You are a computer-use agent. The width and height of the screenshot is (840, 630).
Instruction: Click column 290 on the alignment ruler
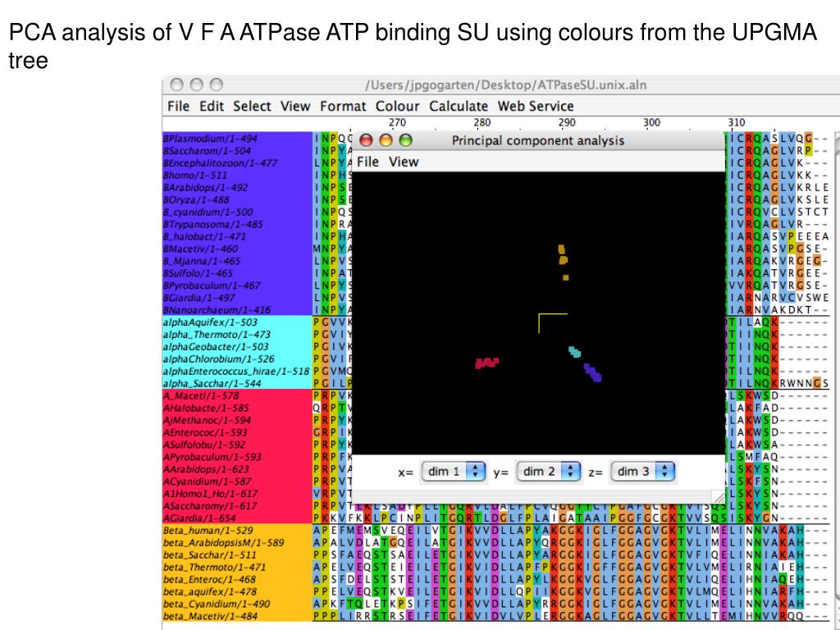pyautogui.click(x=567, y=123)
